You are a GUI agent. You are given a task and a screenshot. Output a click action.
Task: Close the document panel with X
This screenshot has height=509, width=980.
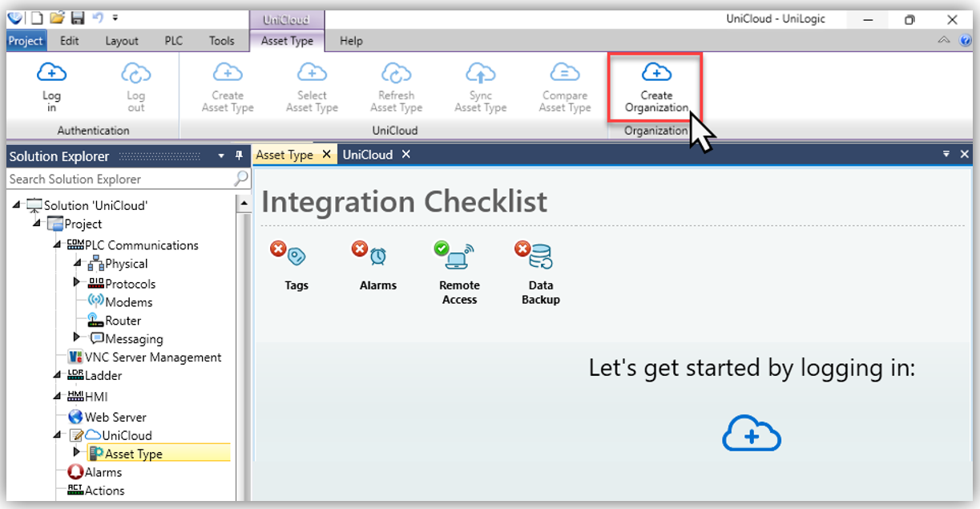point(964,154)
